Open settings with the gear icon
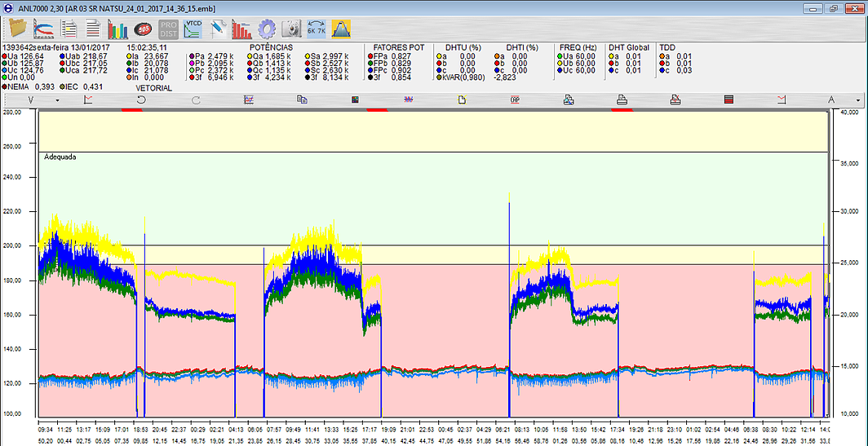The height and width of the screenshot is (446, 868). pyautogui.click(x=266, y=29)
